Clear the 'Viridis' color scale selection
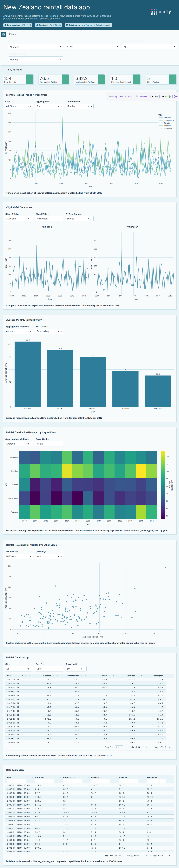The width and height of the screenshot is (179, 868). 58,444
